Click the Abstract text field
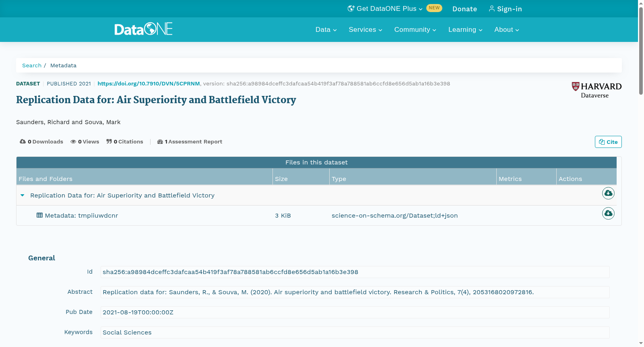This screenshot has height=347, width=644. [355, 292]
